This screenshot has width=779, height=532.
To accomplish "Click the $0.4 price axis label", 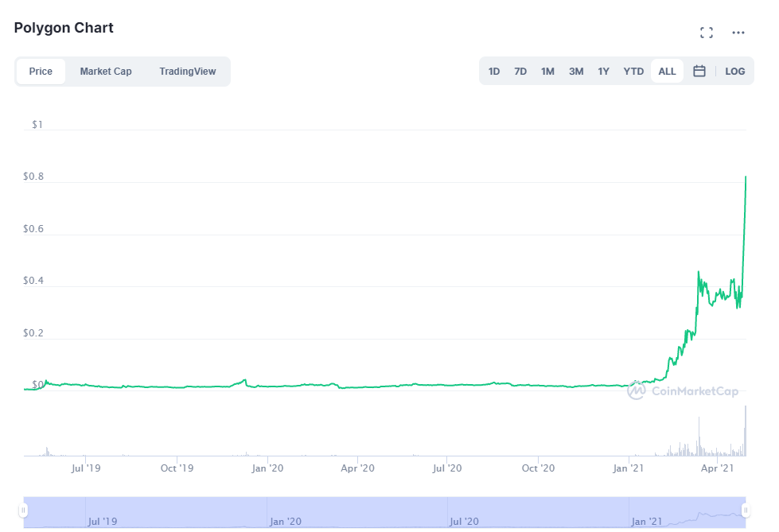I will coord(33,281).
